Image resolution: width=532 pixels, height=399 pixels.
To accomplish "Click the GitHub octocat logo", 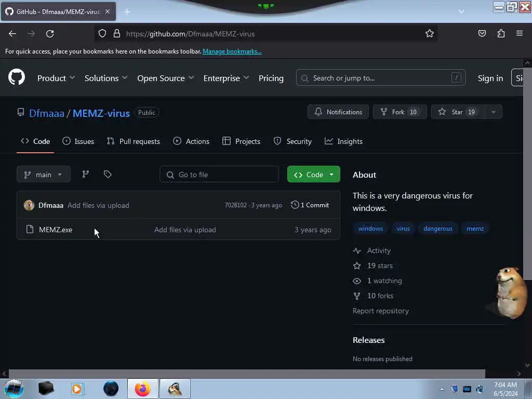I will [16, 78].
